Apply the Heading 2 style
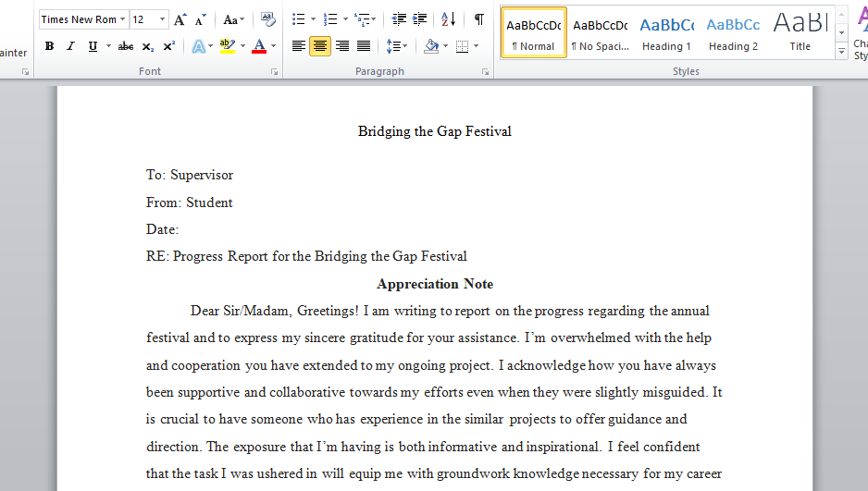Viewport: 868px width, 491px height. 733,32
